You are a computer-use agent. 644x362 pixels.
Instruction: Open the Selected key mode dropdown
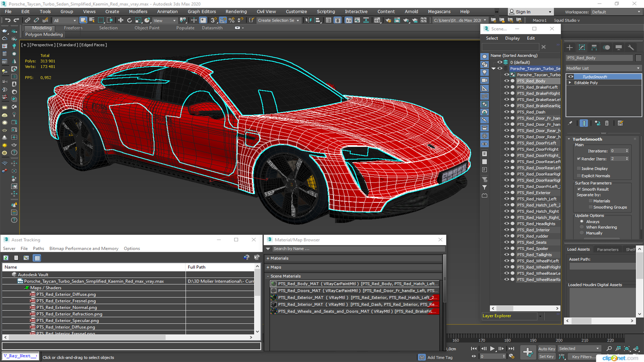579,349
